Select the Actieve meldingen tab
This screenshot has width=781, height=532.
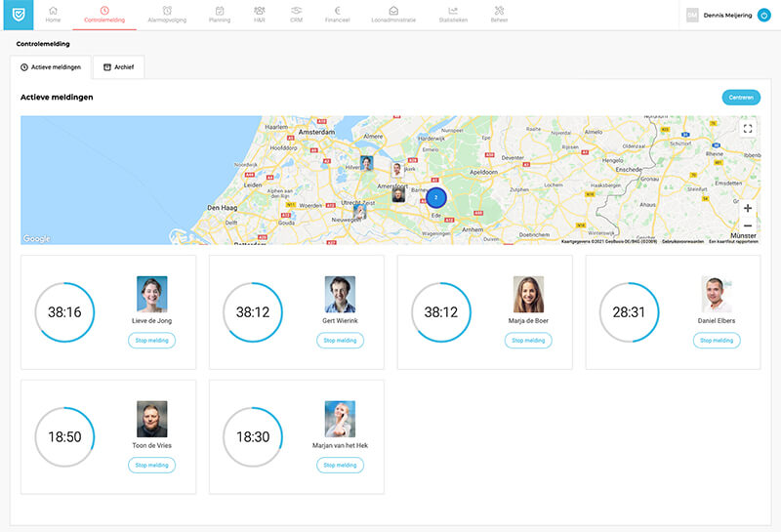point(52,66)
